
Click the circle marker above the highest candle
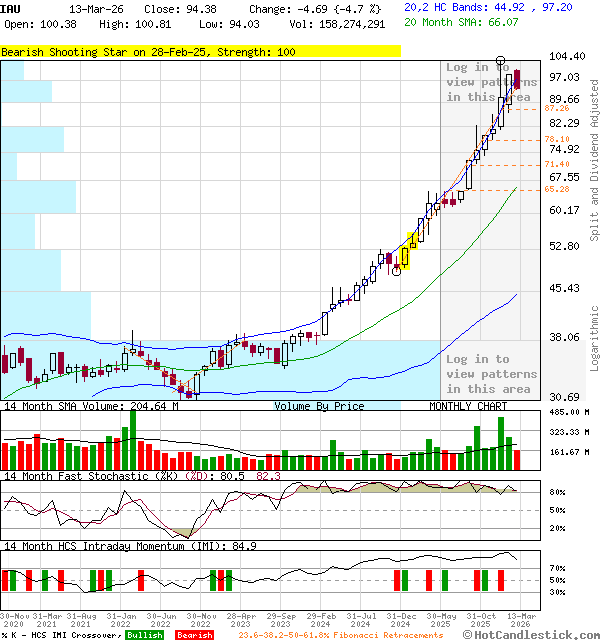[500, 61]
